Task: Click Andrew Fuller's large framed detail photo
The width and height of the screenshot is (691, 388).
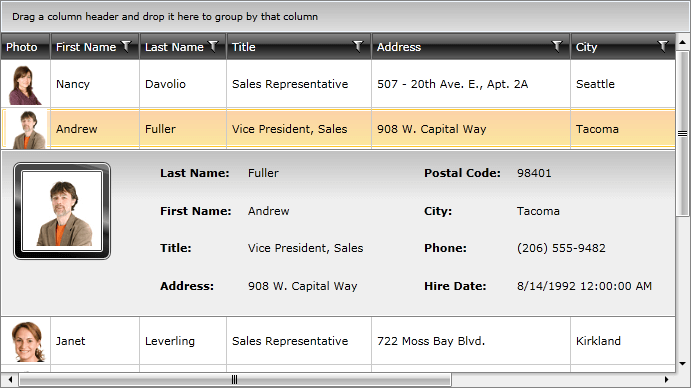Action: click(x=62, y=211)
